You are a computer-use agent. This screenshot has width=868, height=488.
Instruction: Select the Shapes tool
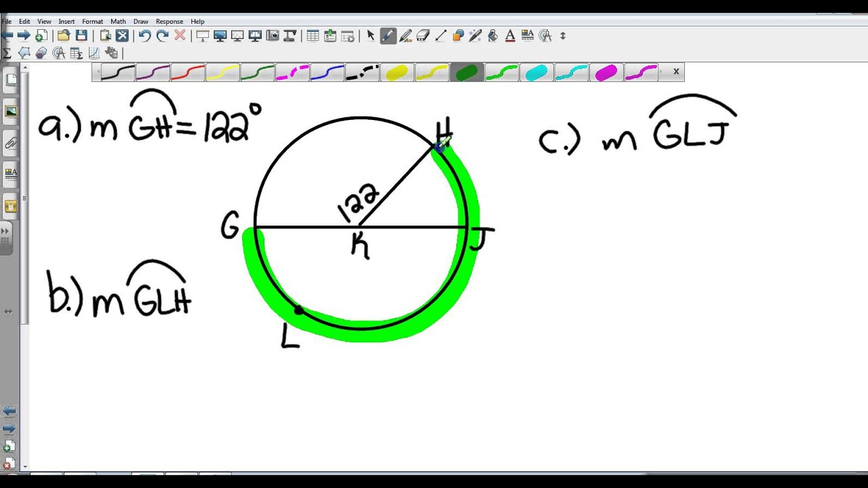point(458,36)
